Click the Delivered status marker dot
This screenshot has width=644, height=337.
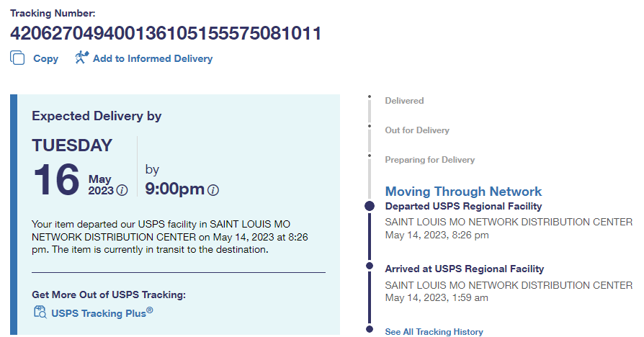pos(370,96)
